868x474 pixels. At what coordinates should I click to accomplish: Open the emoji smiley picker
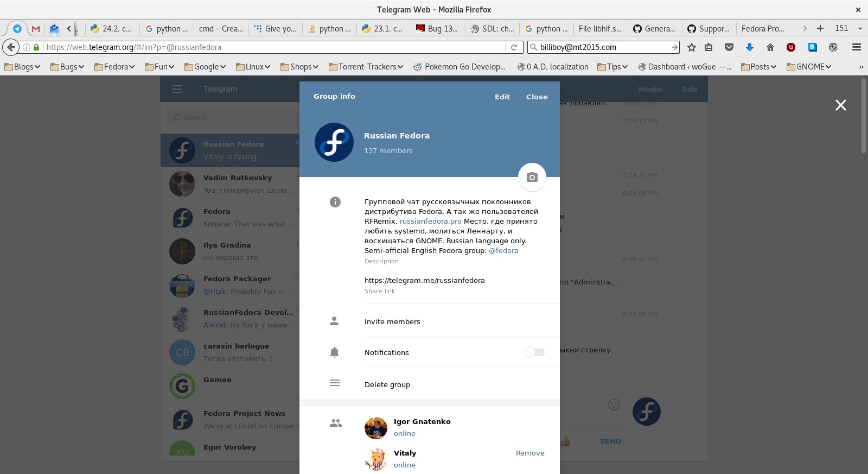614,404
